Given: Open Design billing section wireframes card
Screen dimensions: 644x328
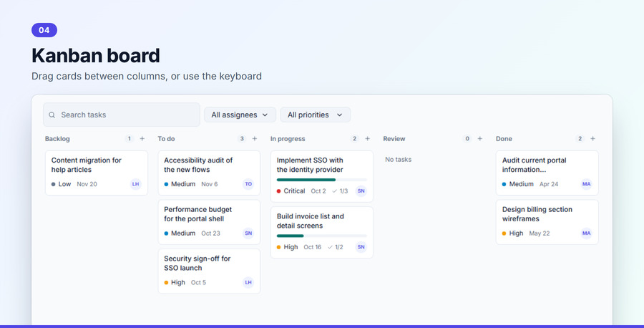Looking at the screenshot, I should [x=547, y=222].
